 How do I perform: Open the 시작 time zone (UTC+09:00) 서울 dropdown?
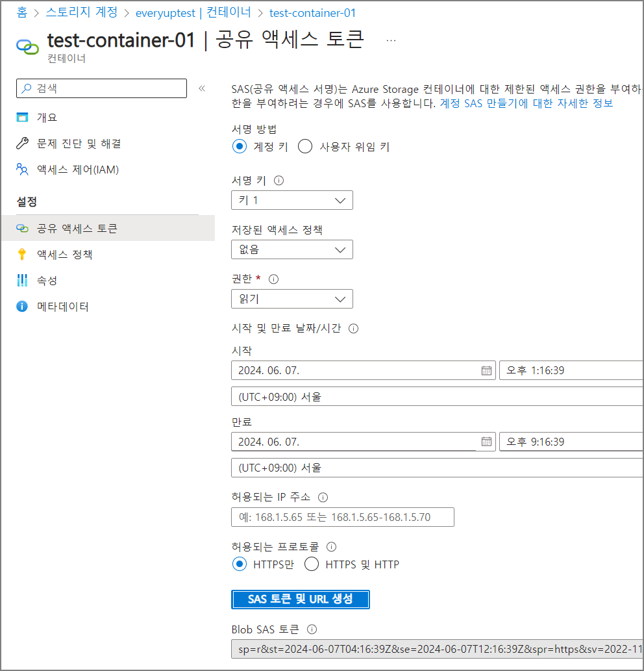[437, 397]
